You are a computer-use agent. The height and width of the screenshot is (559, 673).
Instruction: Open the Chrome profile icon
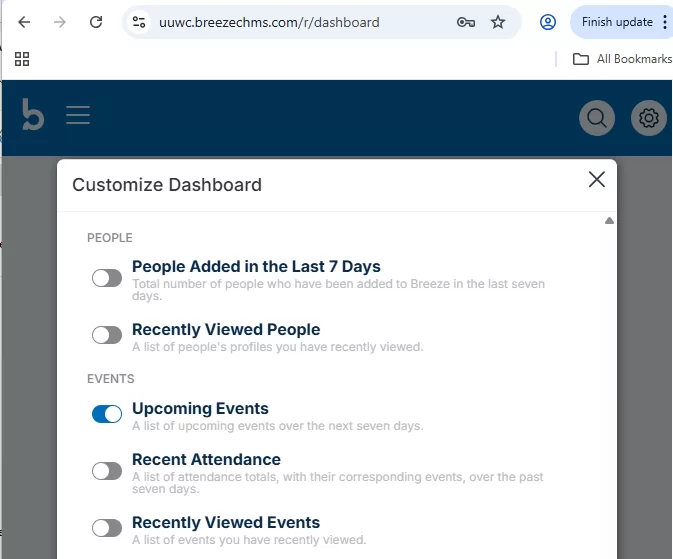point(547,22)
